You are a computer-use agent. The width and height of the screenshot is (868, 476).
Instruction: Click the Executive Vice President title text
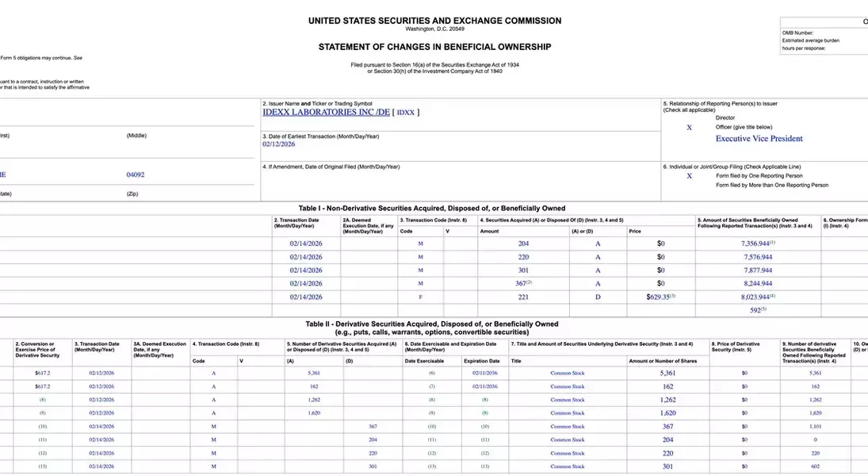[759, 139]
